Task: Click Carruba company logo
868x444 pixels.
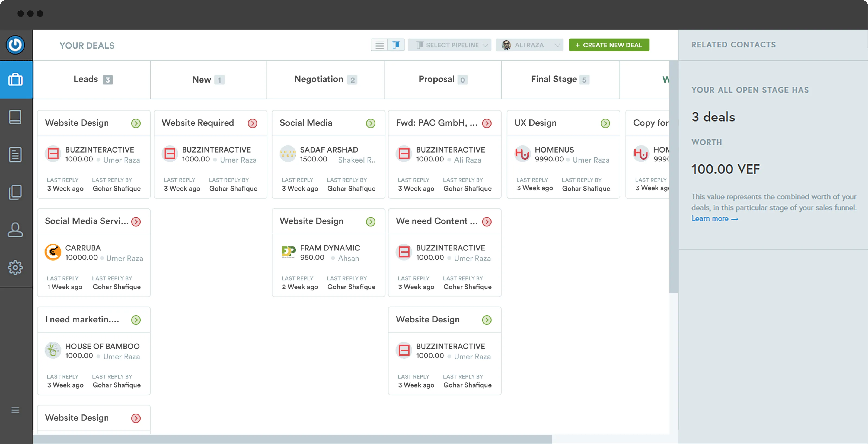Action: pyautogui.click(x=53, y=252)
